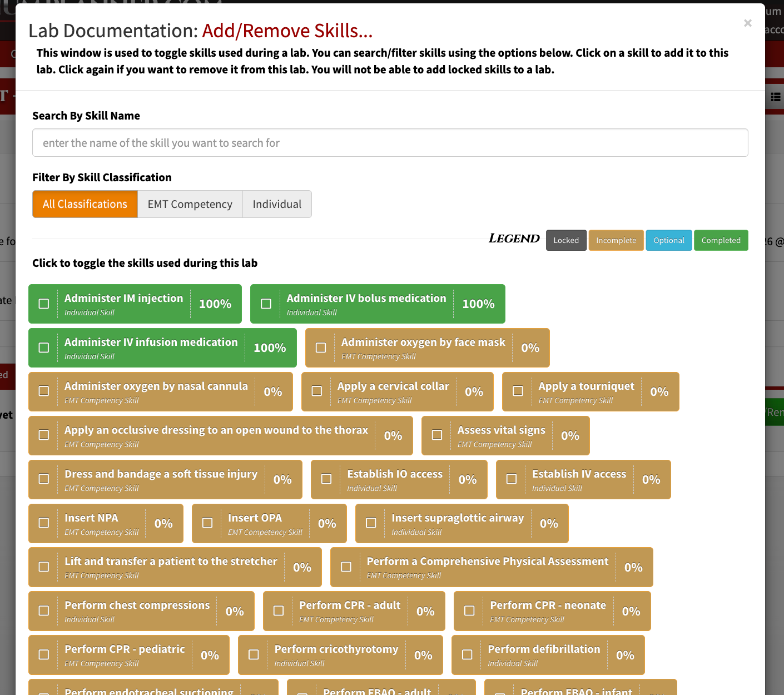Click the list icon behind the dialog
The image size is (784, 695).
[776, 97]
